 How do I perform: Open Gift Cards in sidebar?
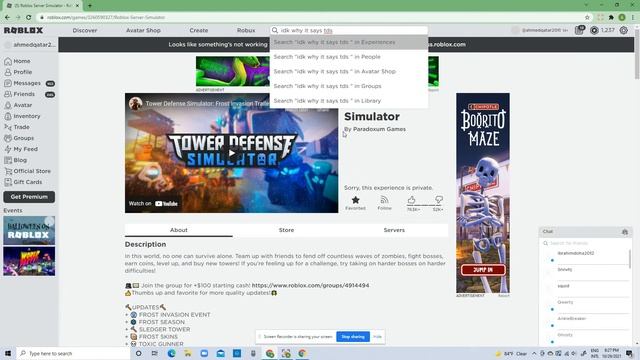(27, 182)
